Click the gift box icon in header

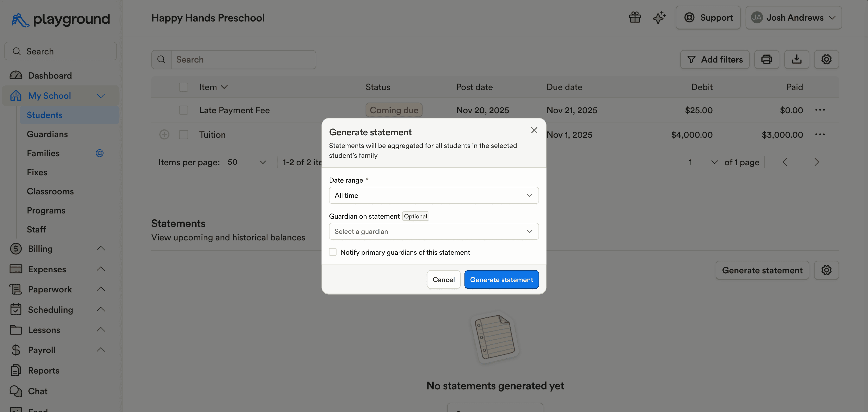point(635,18)
